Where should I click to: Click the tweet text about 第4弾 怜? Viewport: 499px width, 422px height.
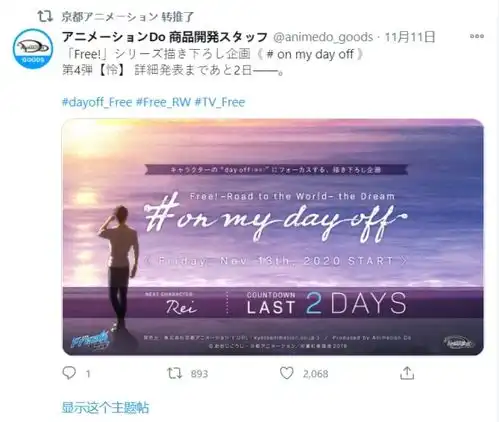click(173, 70)
